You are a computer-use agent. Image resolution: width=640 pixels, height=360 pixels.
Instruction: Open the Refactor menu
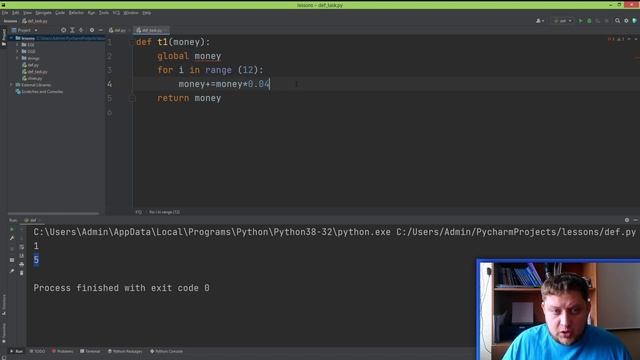tap(76, 13)
